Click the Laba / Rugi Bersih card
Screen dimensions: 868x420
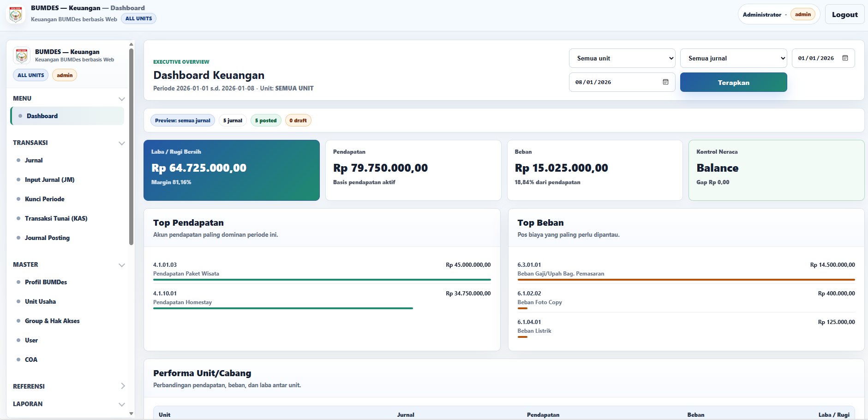pyautogui.click(x=232, y=170)
